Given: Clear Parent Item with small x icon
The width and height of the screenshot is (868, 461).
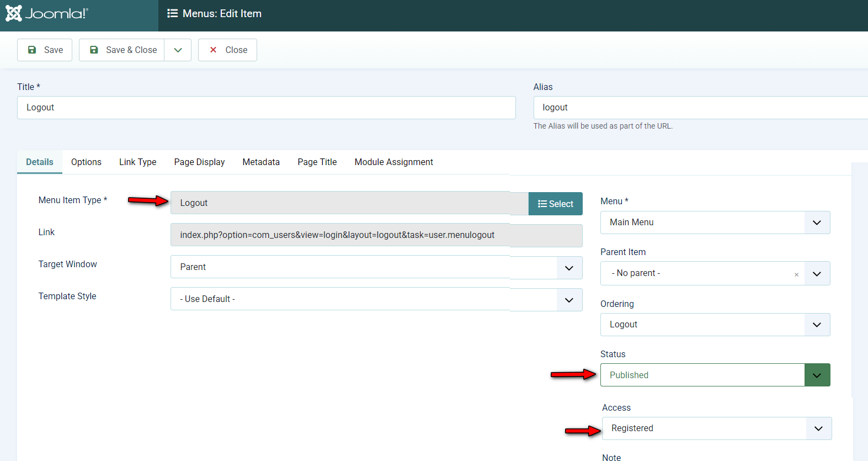Looking at the screenshot, I should click(796, 274).
